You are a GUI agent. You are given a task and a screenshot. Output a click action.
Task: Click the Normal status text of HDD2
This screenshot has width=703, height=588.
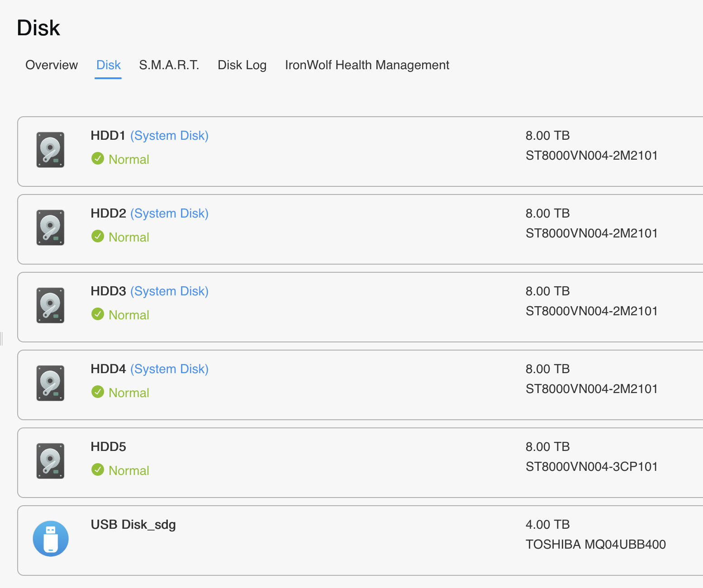tap(129, 237)
